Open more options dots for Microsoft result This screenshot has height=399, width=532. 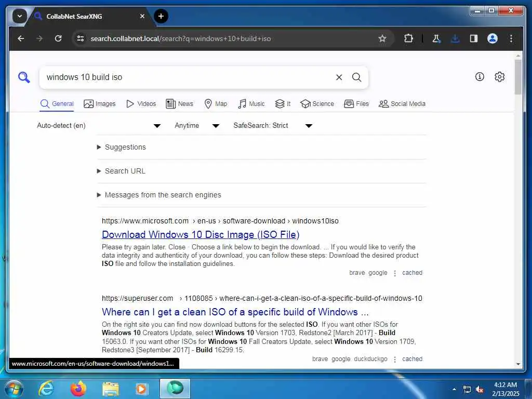[395, 273]
